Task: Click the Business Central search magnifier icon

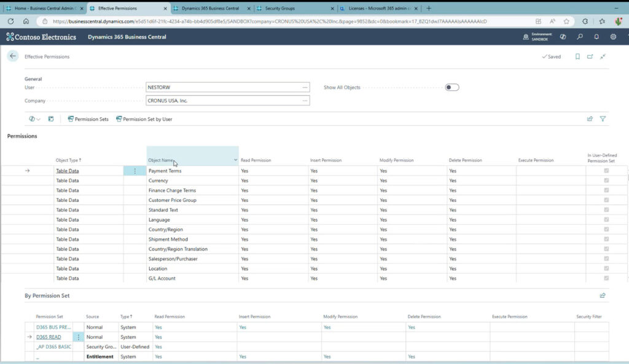Action: pos(580,37)
